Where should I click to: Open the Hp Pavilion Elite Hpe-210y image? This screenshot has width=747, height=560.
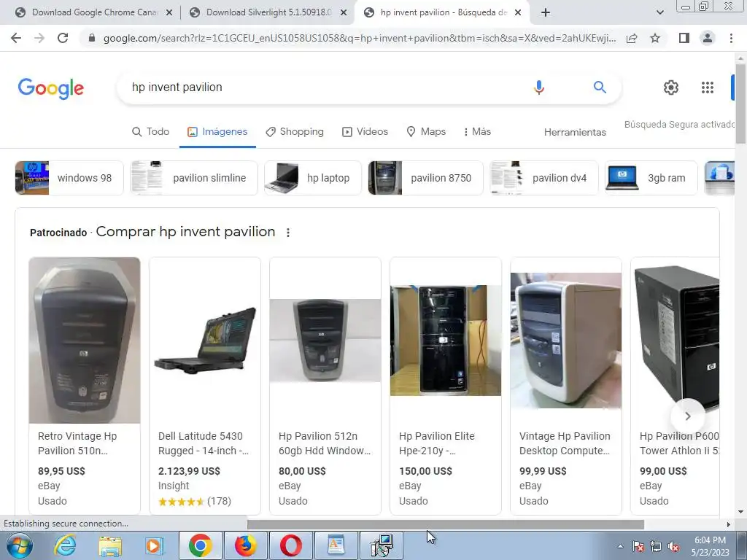(x=446, y=340)
